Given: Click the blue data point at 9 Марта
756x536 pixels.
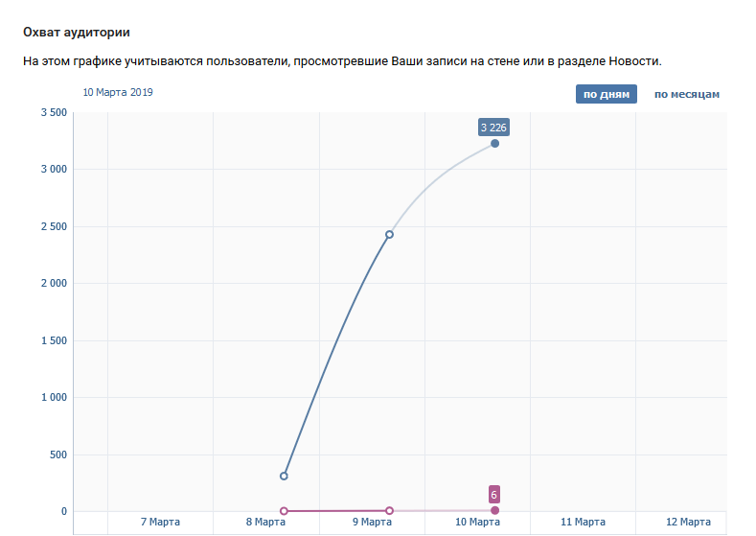Looking at the screenshot, I should point(389,234).
